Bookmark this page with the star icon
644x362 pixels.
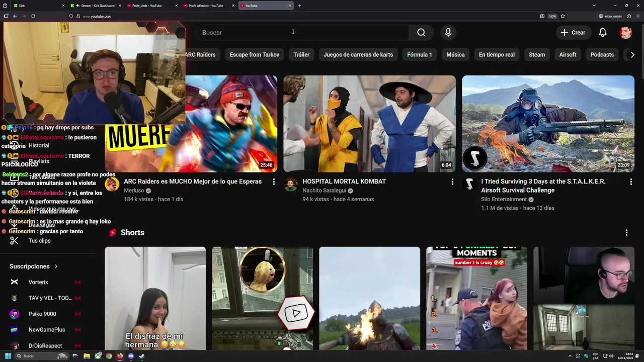click(562, 16)
